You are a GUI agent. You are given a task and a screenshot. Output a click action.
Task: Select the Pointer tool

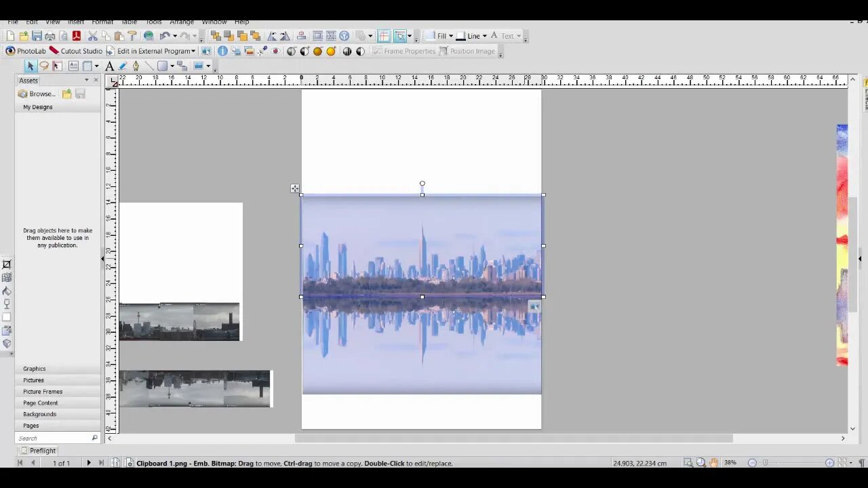(x=30, y=66)
